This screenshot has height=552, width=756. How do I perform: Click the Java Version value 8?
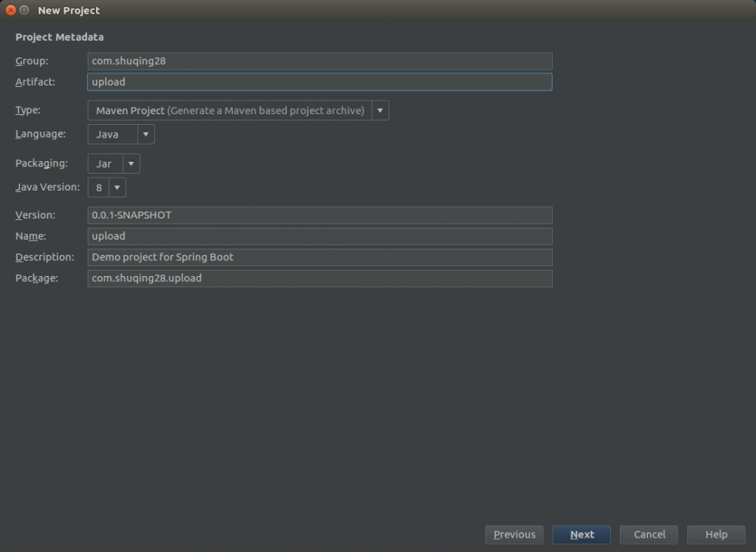(x=99, y=188)
